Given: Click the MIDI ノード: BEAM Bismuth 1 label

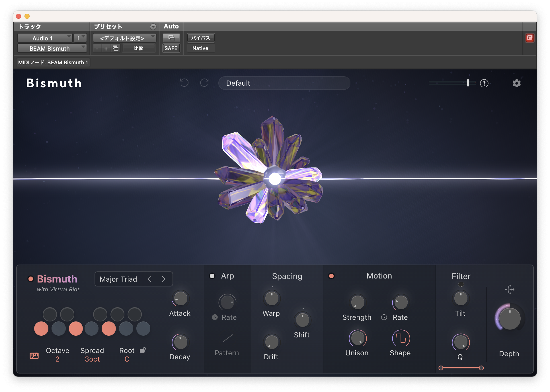Looking at the screenshot, I should point(53,63).
